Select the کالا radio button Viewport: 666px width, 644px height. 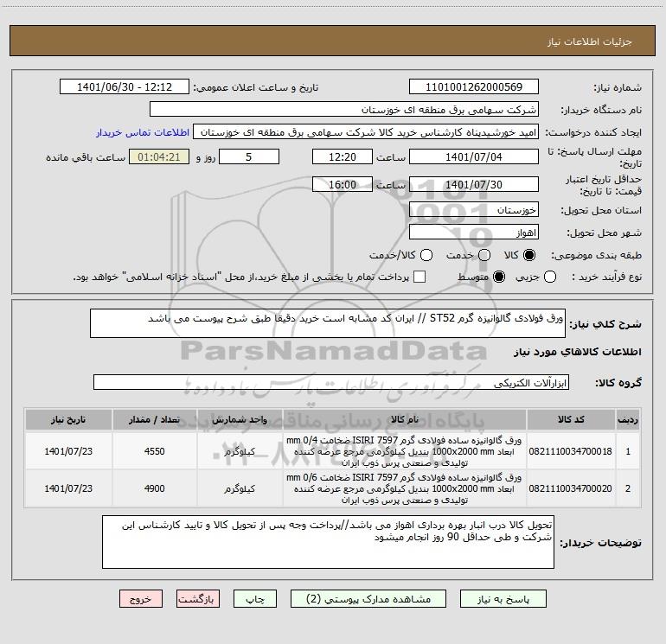point(529,255)
